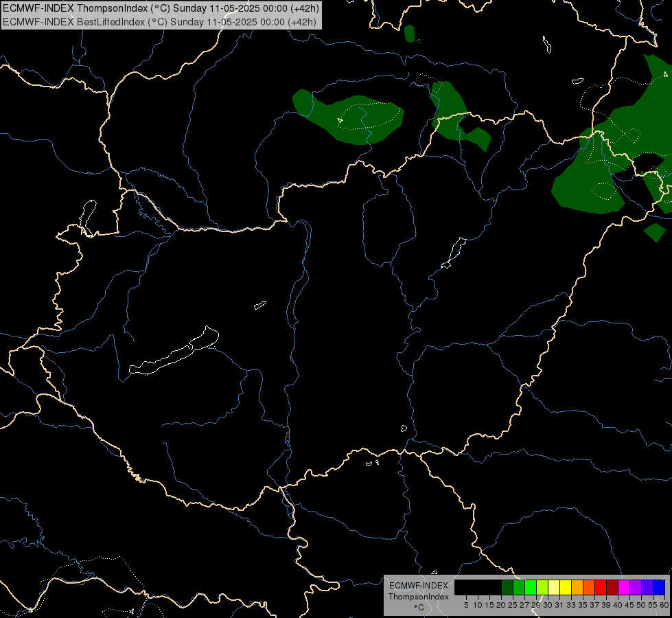Viewport: 672px width, 618px height.
Task: Click the legend tick value 60
Action: (664, 605)
